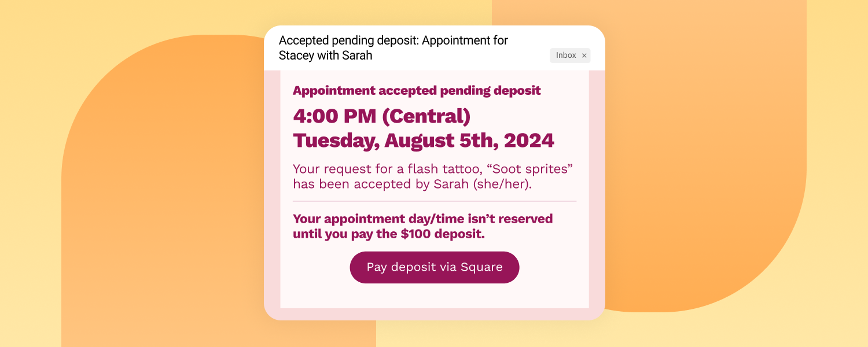Viewport: 868px width, 347px height.
Task: Click the pink border below the email body
Action: [x=435, y=314]
